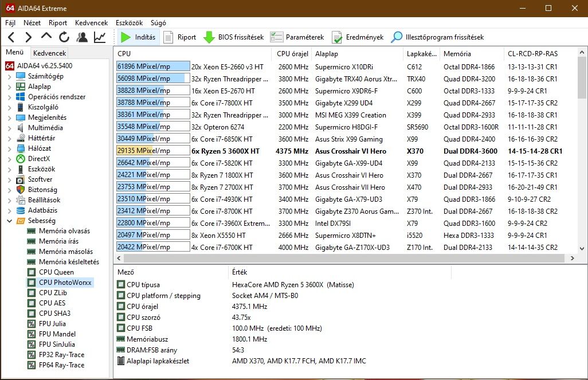
Task: Open Illesztőprogram frissítések driver updates
Action: coord(437,37)
